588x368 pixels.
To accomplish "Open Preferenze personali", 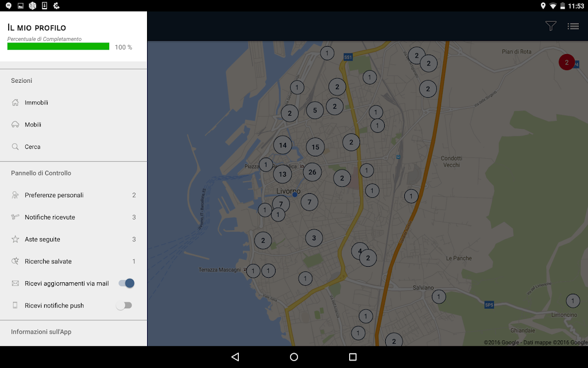I will click(73, 195).
